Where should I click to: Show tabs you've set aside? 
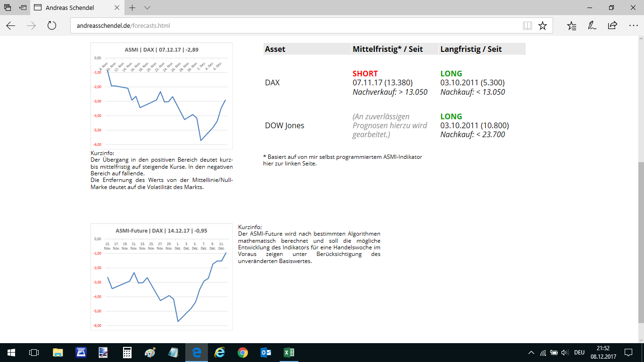tap(8, 8)
